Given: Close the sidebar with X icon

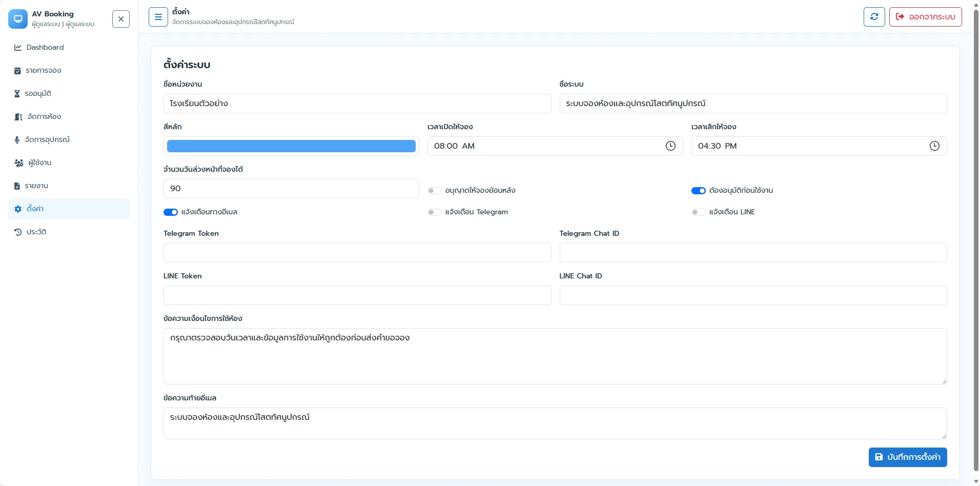Looking at the screenshot, I should (121, 19).
